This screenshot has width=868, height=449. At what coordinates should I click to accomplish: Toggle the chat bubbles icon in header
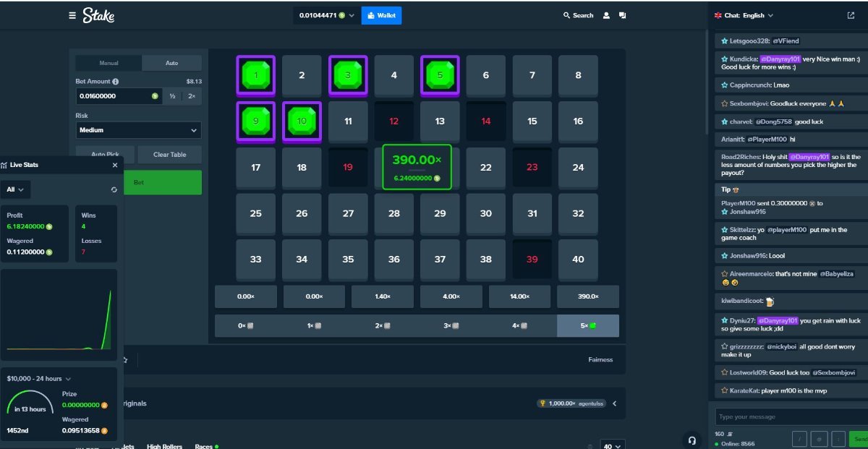pyautogui.click(x=622, y=15)
